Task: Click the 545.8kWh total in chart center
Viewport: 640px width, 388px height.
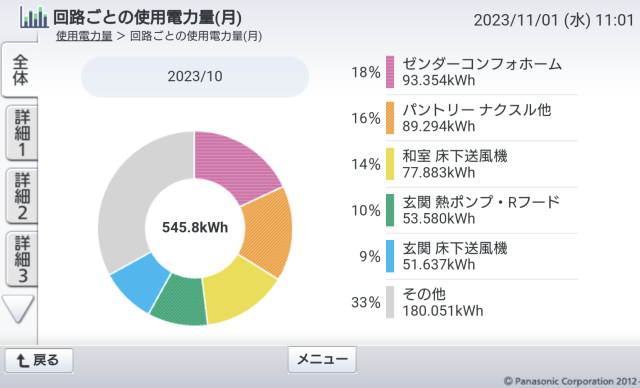Action: (195, 227)
